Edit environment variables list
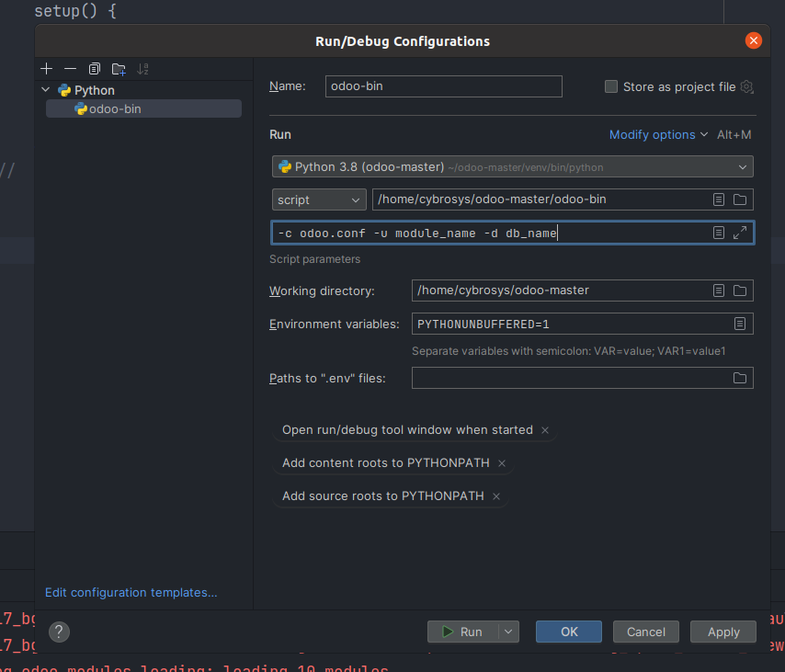This screenshot has height=672, width=785. click(740, 324)
